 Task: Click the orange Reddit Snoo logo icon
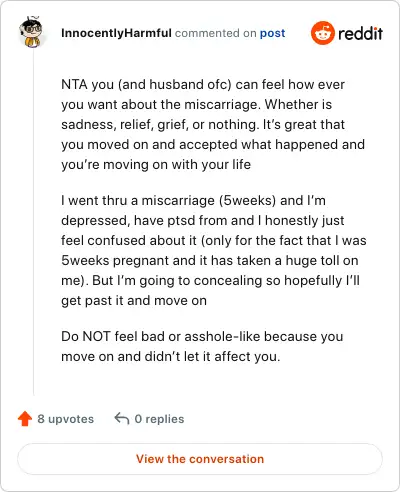coord(322,33)
